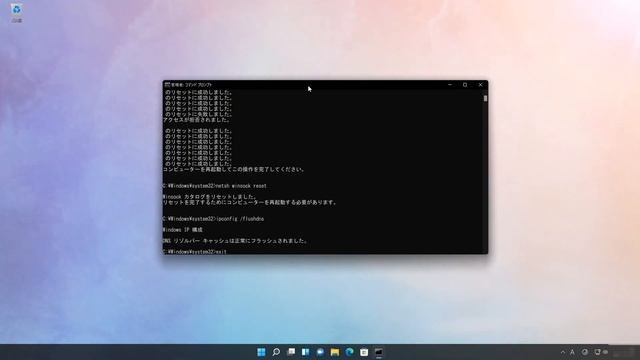Open File Explorer folder icon
The width and height of the screenshot is (640, 360).
pos(335,352)
